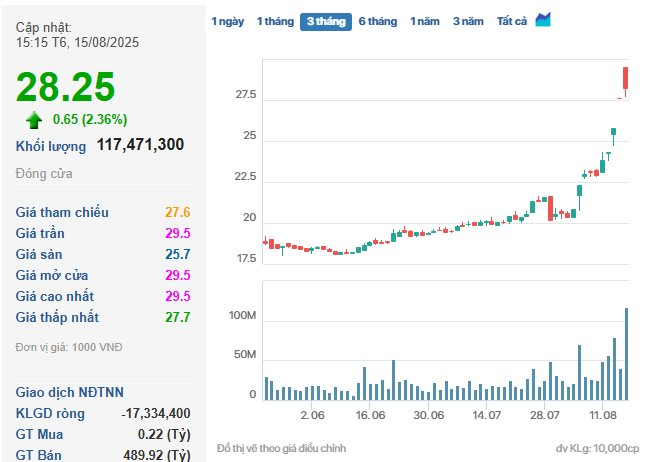
Task: Open the advanced chart icon next to Tất cả
Action: (543, 20)
